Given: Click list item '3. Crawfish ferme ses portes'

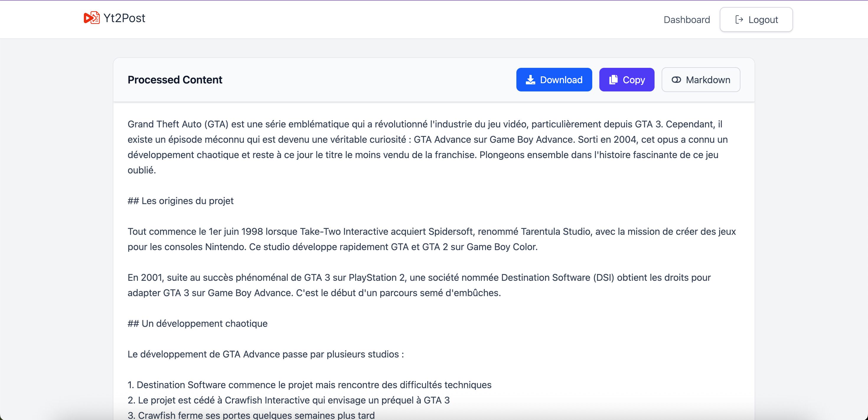Looking at the screenshot, I should coord(251,415).
